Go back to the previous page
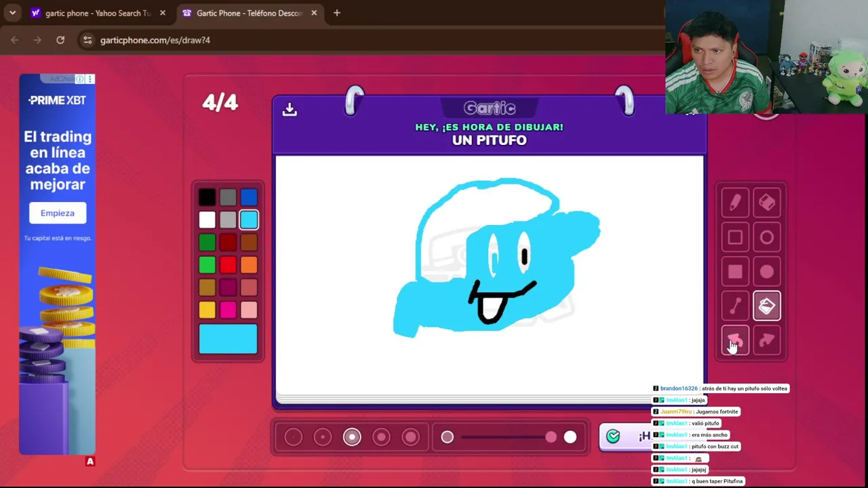The height and width of the screenshot is (488, 868). click(15, 40)
